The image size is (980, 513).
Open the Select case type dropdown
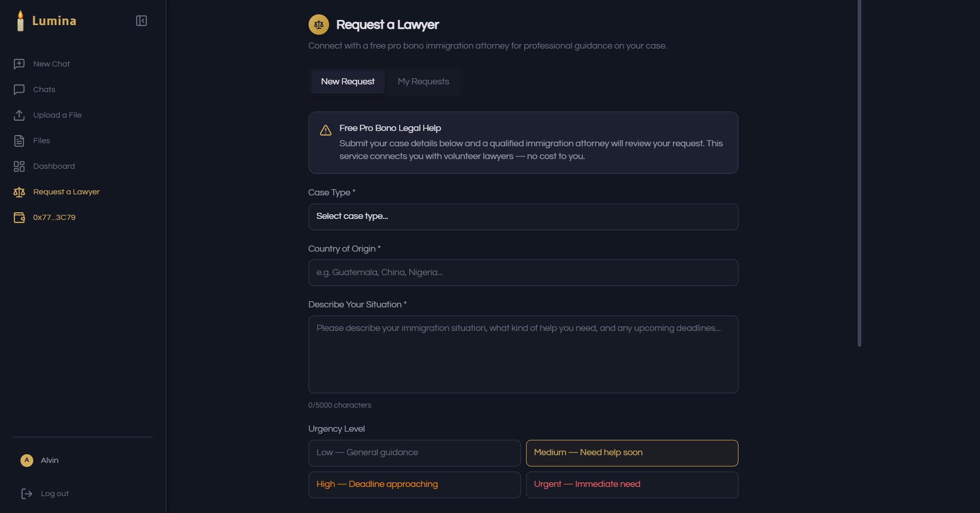[x=523, y=217]
